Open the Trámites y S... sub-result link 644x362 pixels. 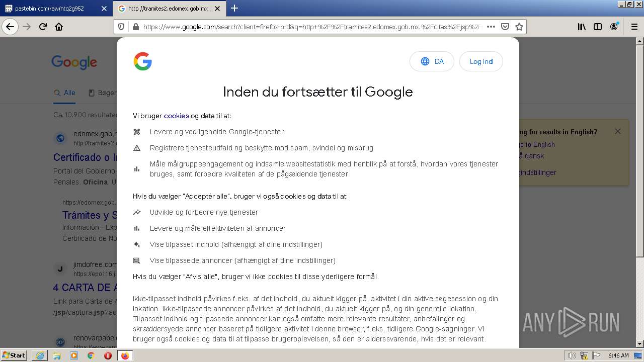point(89,215)
